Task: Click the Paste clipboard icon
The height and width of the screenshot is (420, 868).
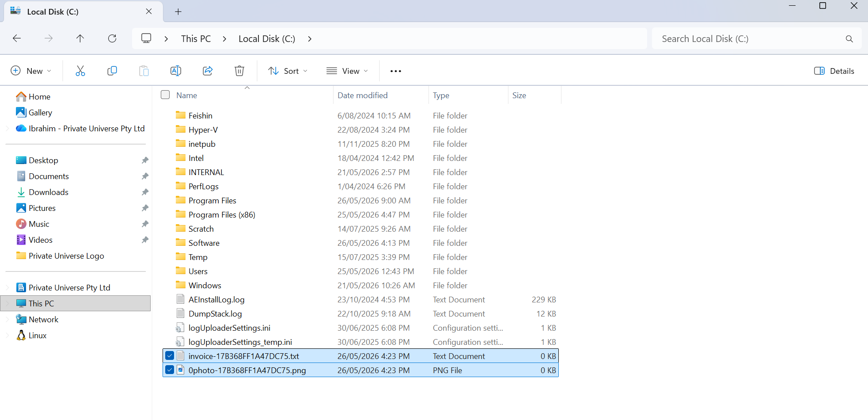Action: (x=144, y=71)
